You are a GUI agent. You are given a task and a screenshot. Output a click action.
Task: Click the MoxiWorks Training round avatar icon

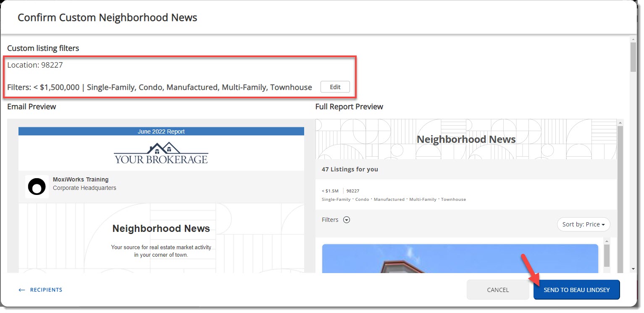pyautogui.click(x=37, y=187)
